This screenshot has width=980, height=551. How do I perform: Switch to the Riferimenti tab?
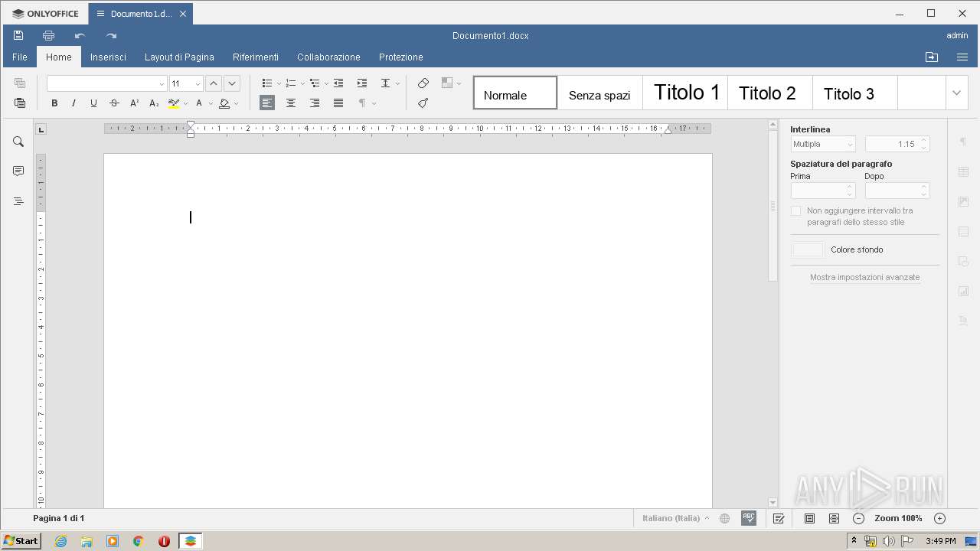pyautogui.click(x=256, y=57)
